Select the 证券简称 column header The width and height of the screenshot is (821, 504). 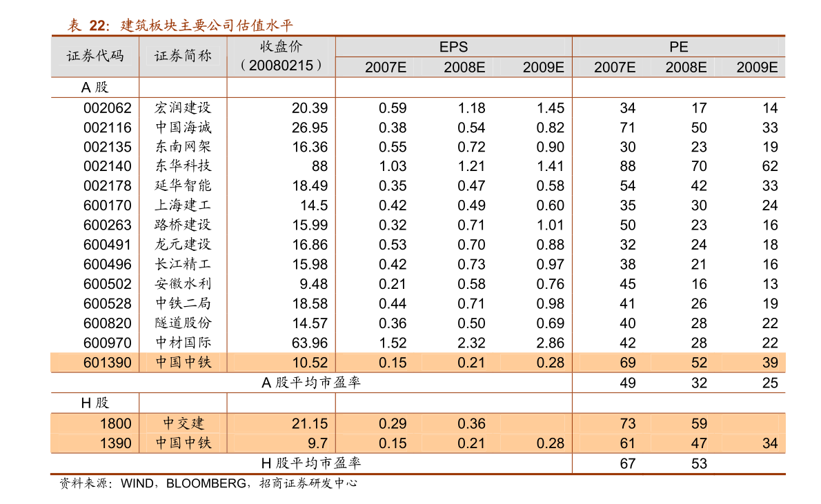(x=183, y=57)
